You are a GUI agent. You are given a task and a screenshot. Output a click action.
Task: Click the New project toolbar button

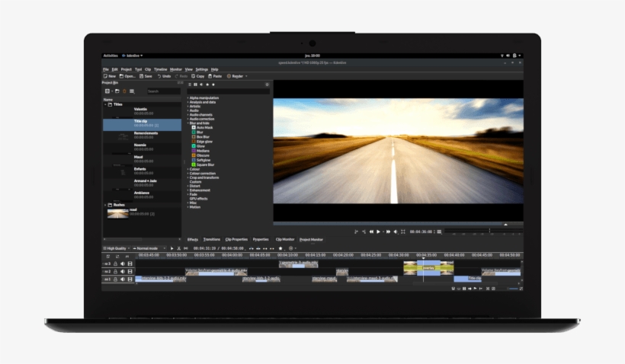110,76
